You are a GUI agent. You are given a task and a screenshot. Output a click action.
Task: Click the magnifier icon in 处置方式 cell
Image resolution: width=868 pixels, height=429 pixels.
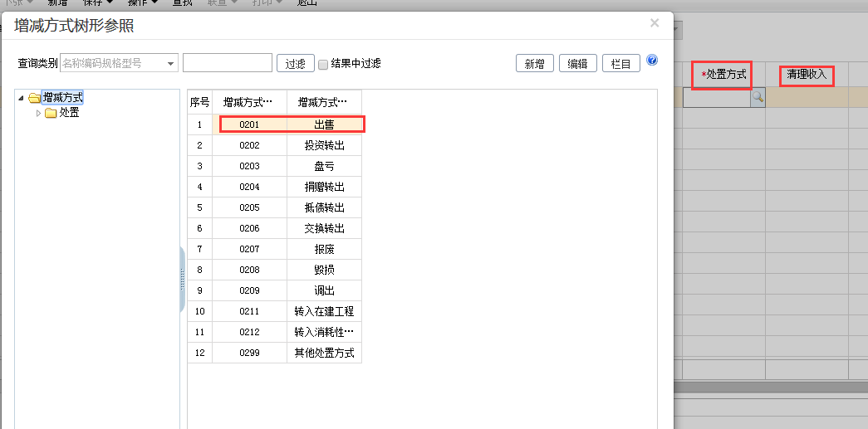[x=758, y=97]
